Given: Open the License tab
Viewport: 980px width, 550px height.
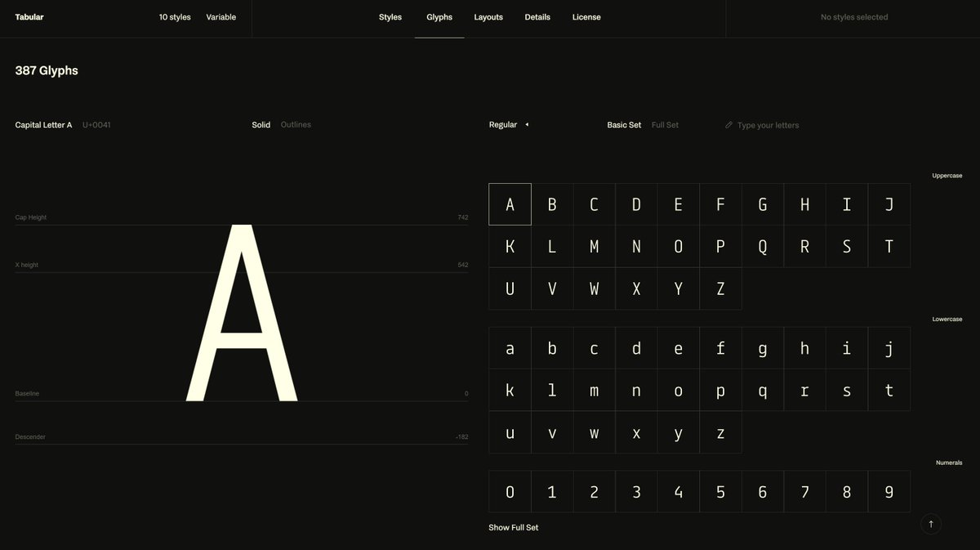Looking at the screenshot, I should coord(586,17).
